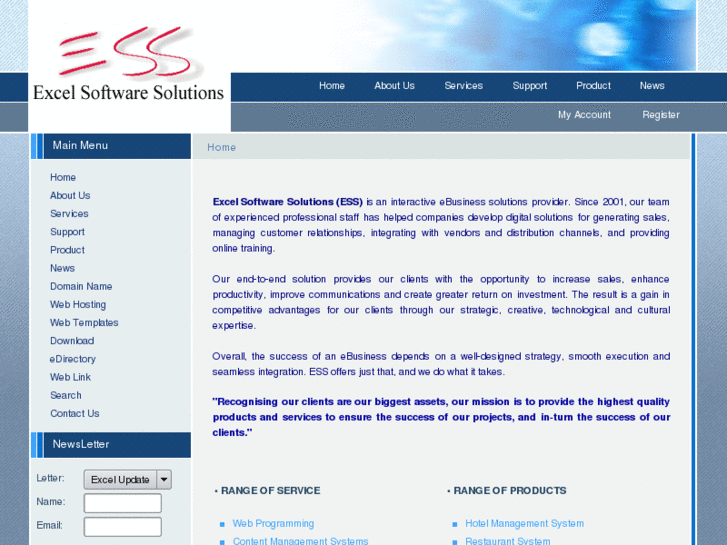This screenshot has width=727, height=545.
Task: Open About Us in the top navigation bar
Action: click(x=394, y=86)
